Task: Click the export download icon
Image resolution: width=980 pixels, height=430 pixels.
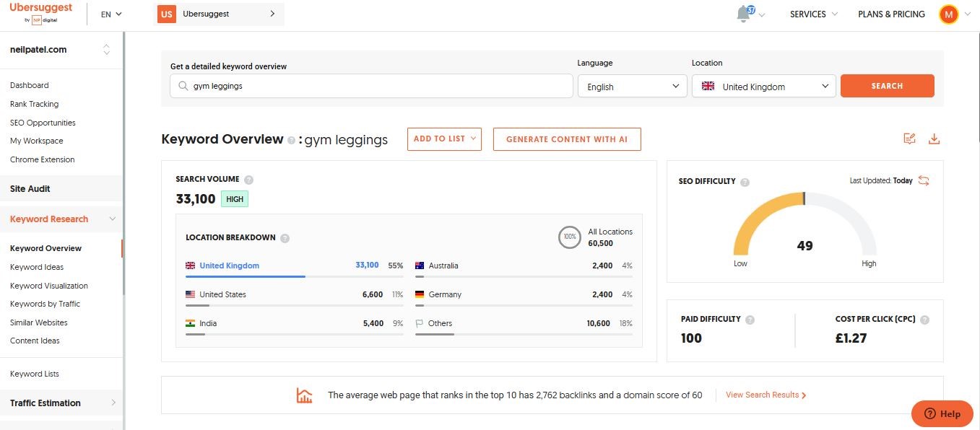Action: pyautogui.click(x=934, y=139)
